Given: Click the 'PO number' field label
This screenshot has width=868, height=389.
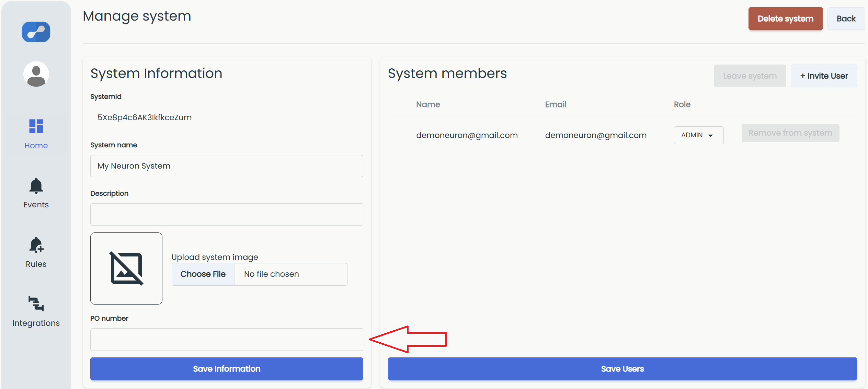Looking at the screenshot, I should coord(109,318).
